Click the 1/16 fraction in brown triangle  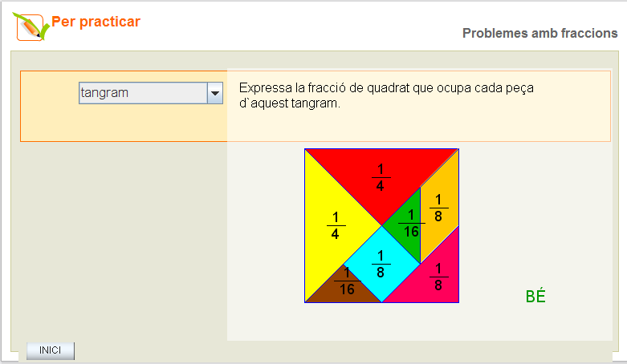point(347,281)
